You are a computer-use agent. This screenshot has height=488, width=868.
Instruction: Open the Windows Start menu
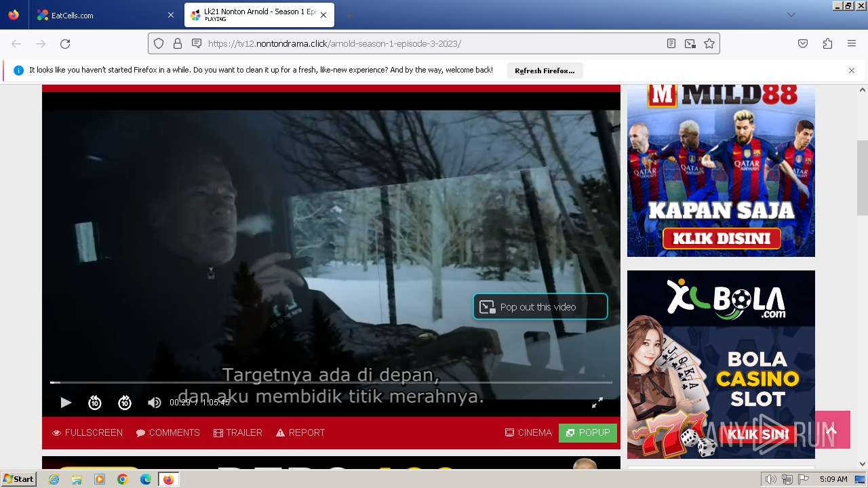coord(18,479)
